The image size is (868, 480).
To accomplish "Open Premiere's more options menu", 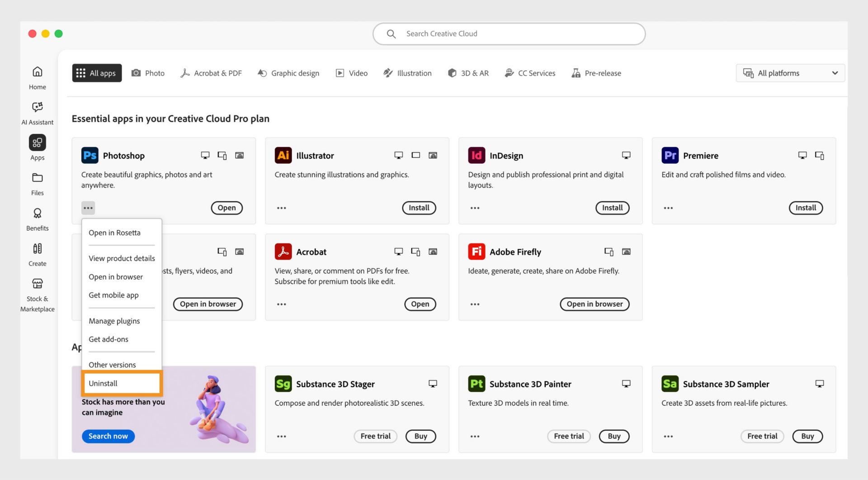I will click(x=668, y=208).
